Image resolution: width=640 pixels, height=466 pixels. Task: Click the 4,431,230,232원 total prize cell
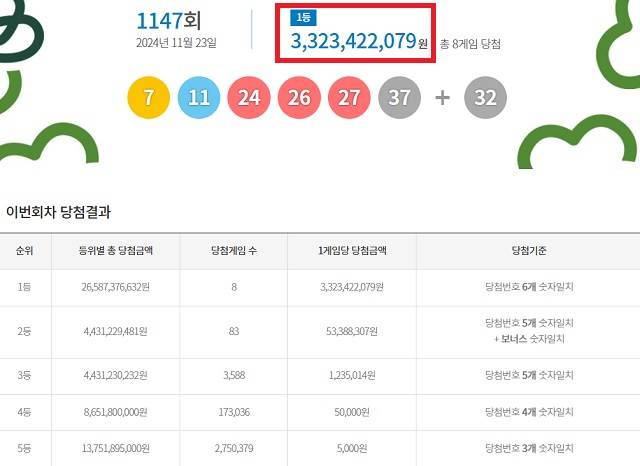(116, 375)
